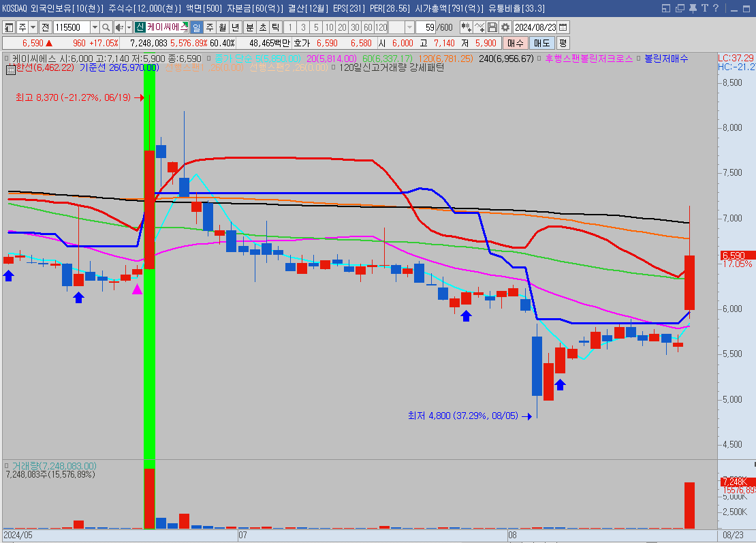Open the data grid icon at chart top-left
This screenshot has height=543, width=756.
tap(11, 70)
